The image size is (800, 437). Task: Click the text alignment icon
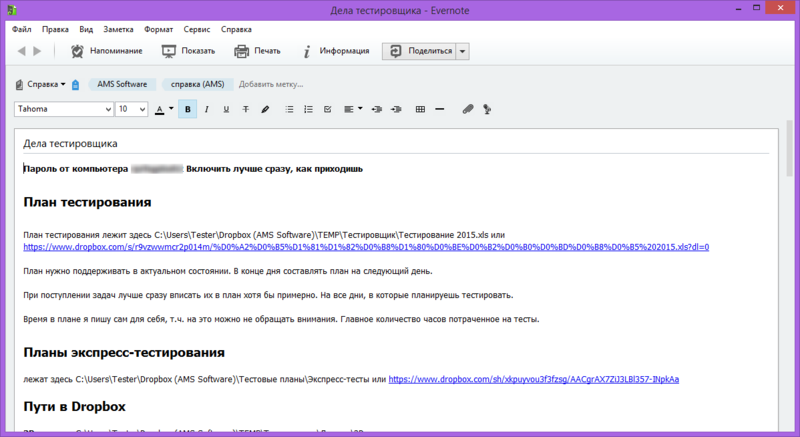[349, 109]
